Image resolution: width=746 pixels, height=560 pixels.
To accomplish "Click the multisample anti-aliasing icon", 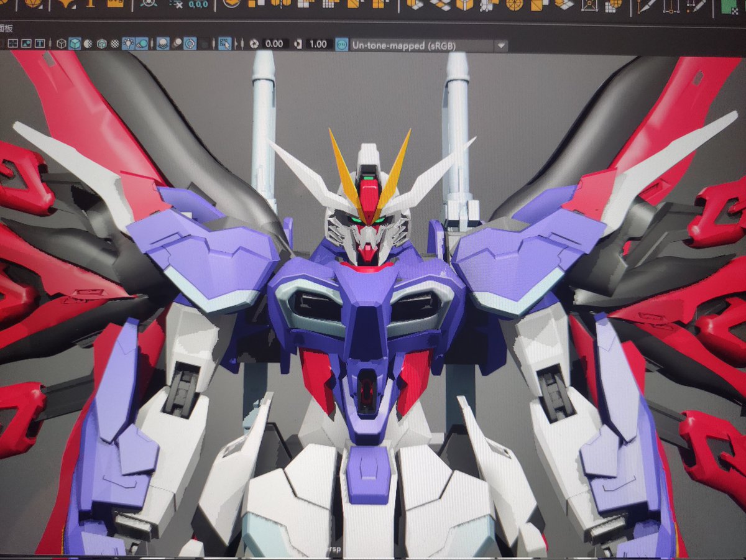I will point(190,44).
